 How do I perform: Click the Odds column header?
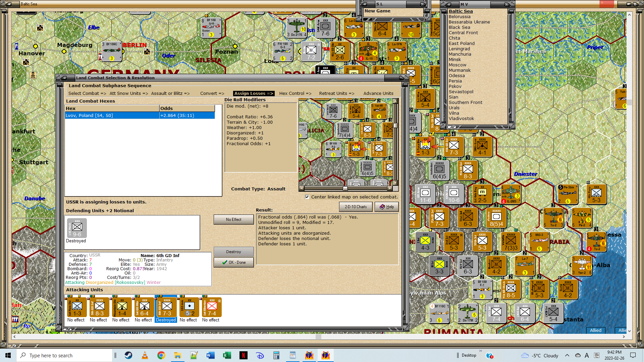[187, 108]
